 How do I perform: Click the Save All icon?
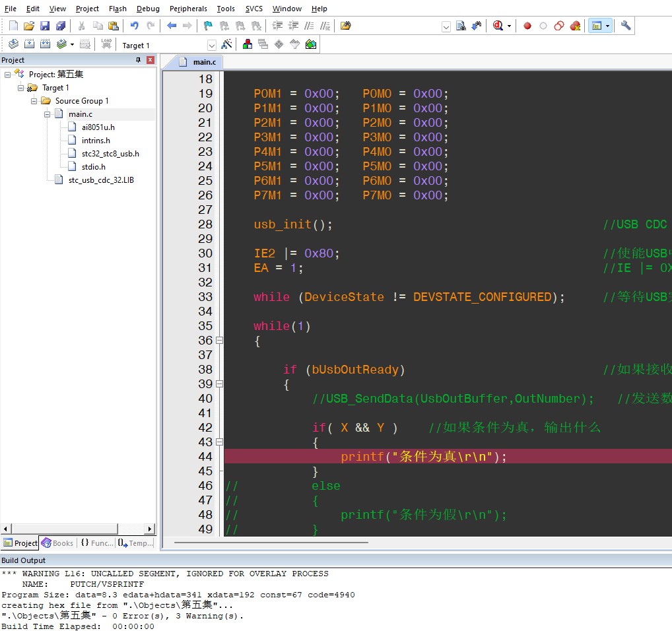coord(61,26)
